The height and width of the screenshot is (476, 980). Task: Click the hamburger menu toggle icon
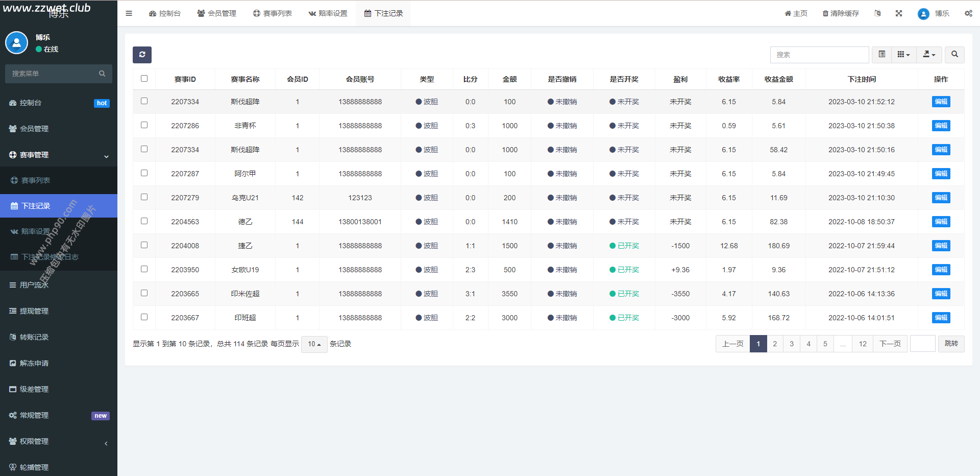[x=129, y=13]
